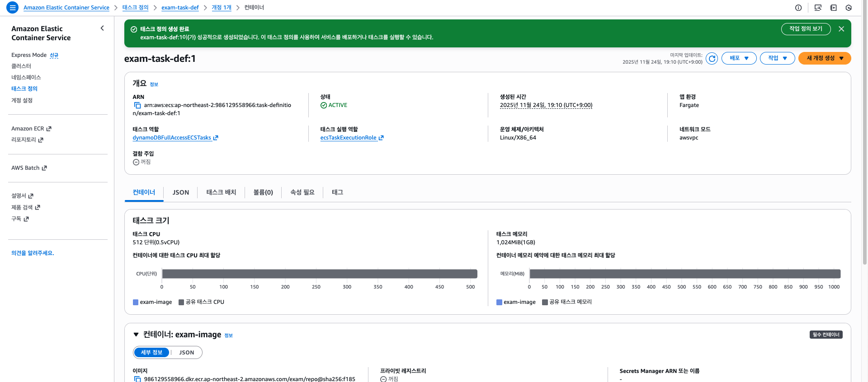Click the CPU allocation bar chart

tap(320, 274)
